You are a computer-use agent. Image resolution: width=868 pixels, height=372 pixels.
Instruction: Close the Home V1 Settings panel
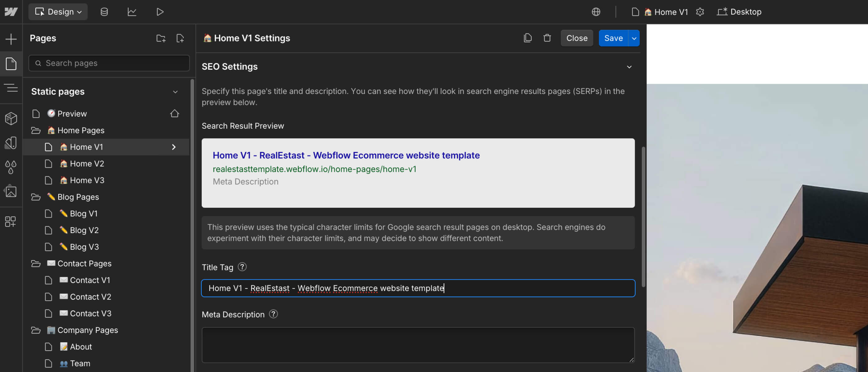(576, 38)
